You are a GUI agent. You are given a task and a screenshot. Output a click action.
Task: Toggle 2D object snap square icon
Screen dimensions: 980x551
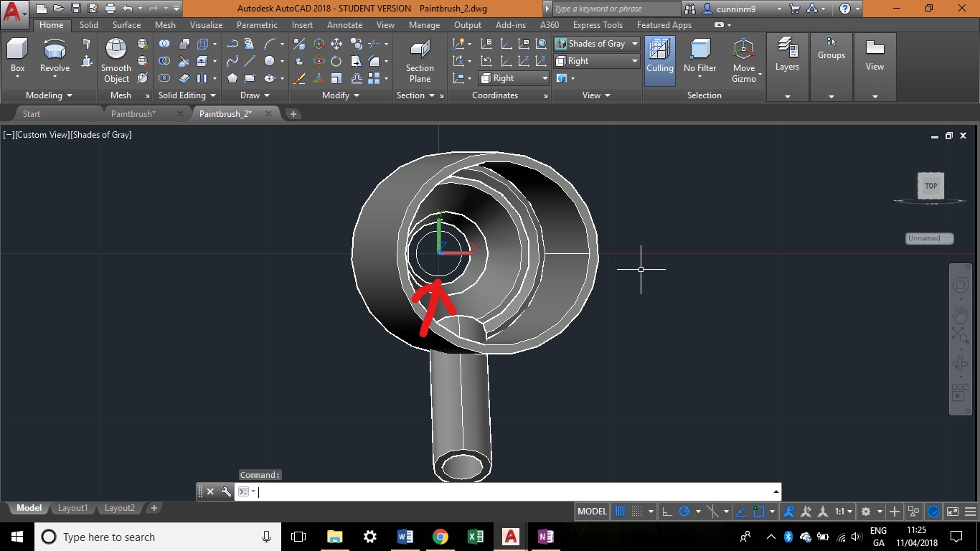click(758, 512)
